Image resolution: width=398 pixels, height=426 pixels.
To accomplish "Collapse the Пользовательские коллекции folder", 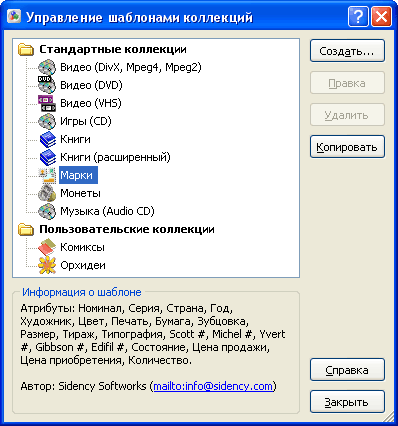I will pos(26,229).
